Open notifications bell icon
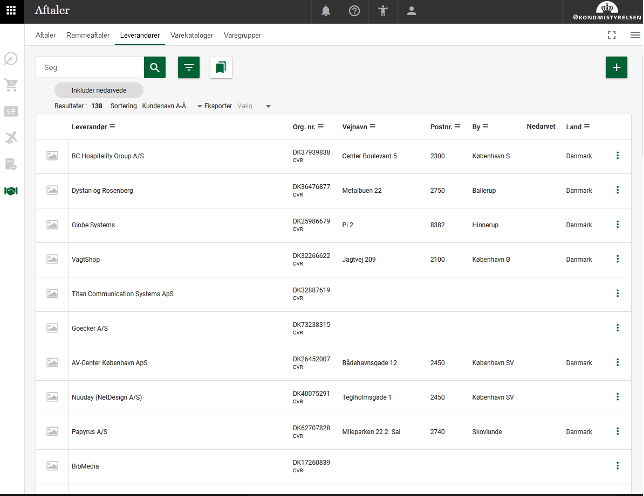This screenshot has height=496, width=644. coord(326,11)
